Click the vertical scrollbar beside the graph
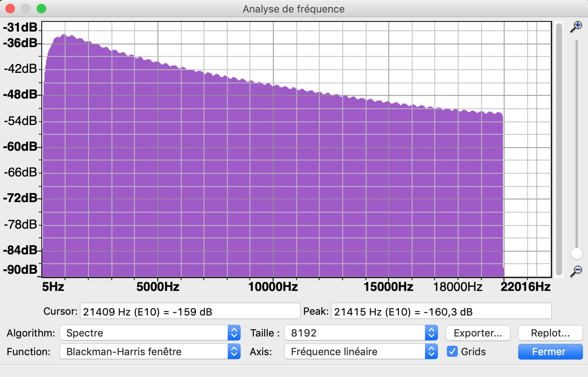The width and height of the screenshot is (588, 377). (559, 149)
